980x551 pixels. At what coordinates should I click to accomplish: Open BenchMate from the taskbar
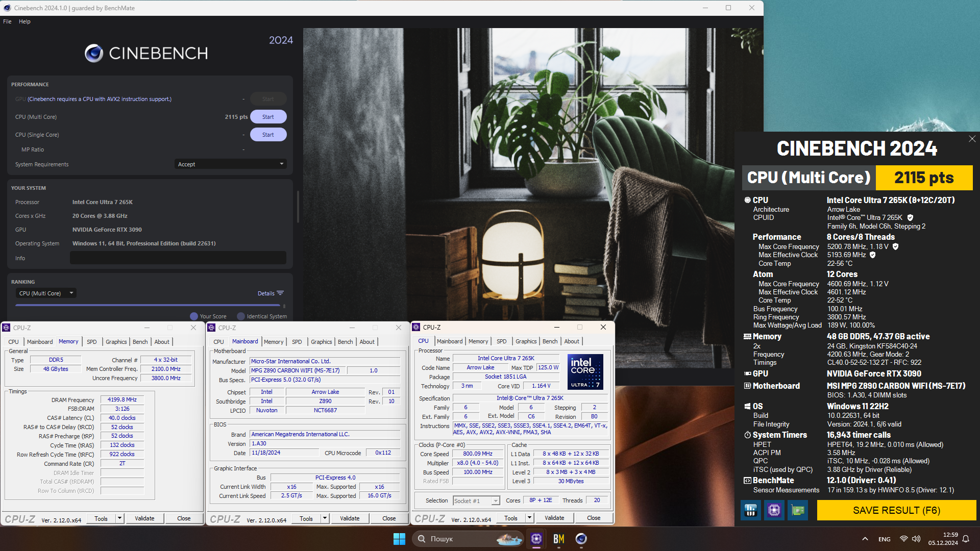tap(558, 539)
